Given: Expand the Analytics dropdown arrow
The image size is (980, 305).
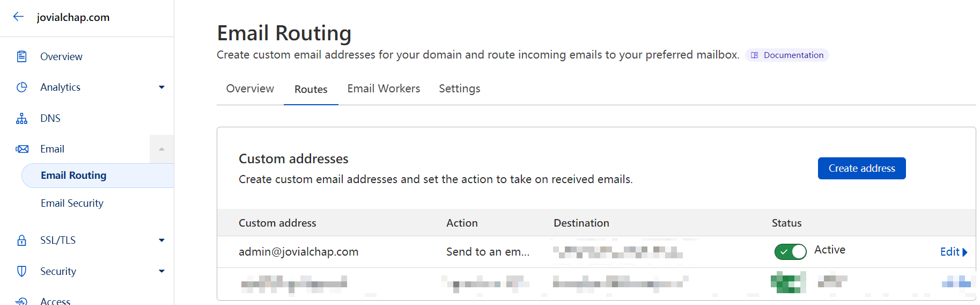Looking at the screenshot, I should (161, 87).
